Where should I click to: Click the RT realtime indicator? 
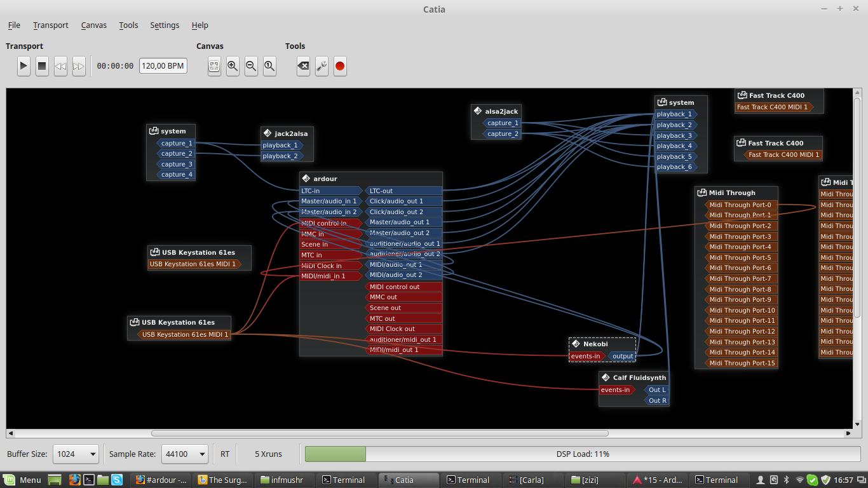pyautogui.click(x=225, y=454)
